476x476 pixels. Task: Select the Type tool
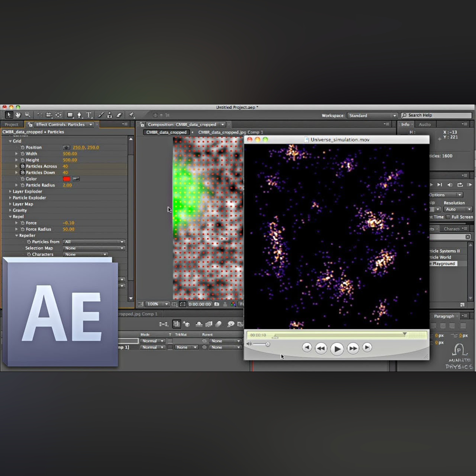(x=89, y=115)
